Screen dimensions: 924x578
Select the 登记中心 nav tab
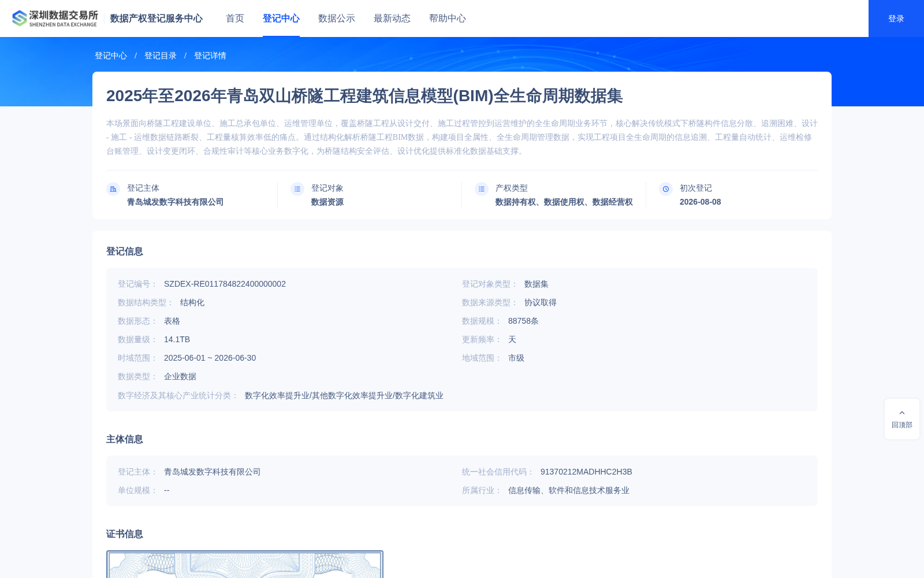[281, 18]
